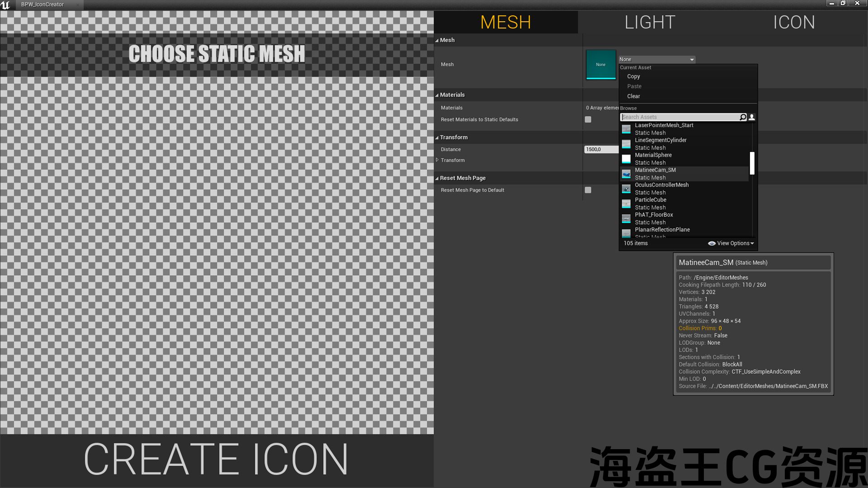Select the MatineeCam_SM mesh thumbnail icon

pos(626,174)
